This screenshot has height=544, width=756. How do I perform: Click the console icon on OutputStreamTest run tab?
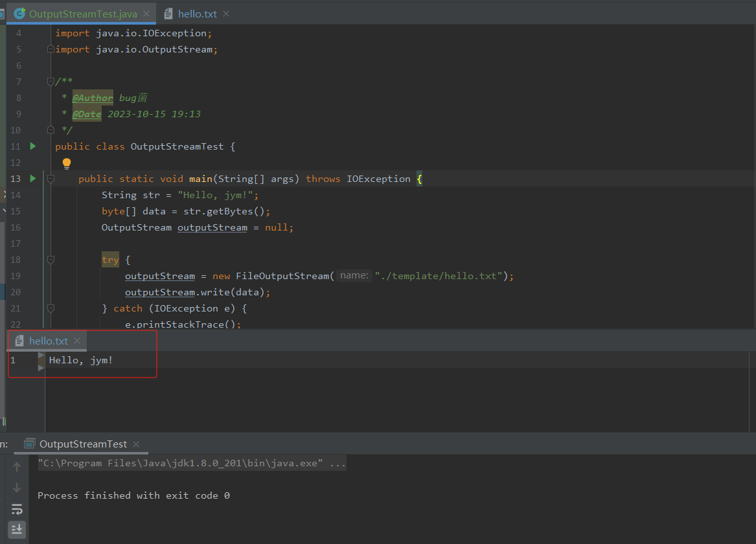click(30, 444)
